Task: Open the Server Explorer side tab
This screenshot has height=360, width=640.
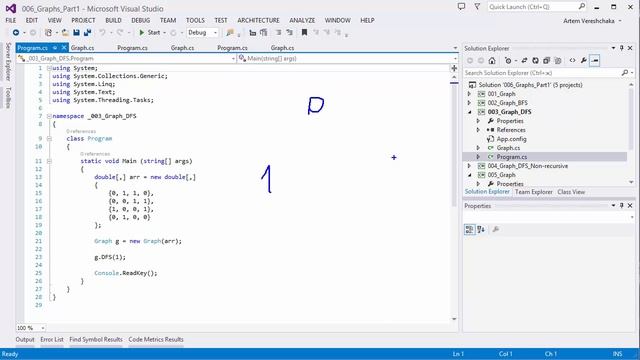Action: tap(8, 62)
